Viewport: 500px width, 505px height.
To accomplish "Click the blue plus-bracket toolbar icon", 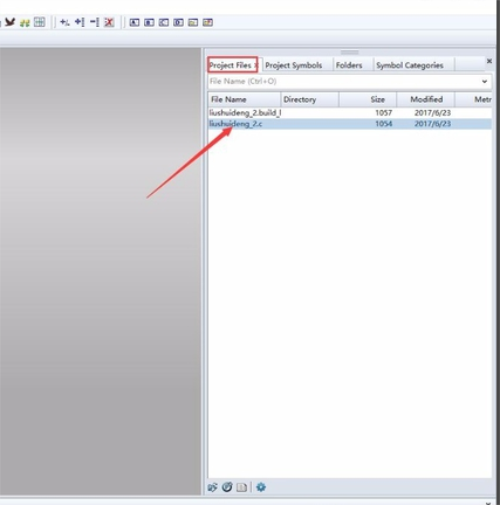I will point(79,22).
